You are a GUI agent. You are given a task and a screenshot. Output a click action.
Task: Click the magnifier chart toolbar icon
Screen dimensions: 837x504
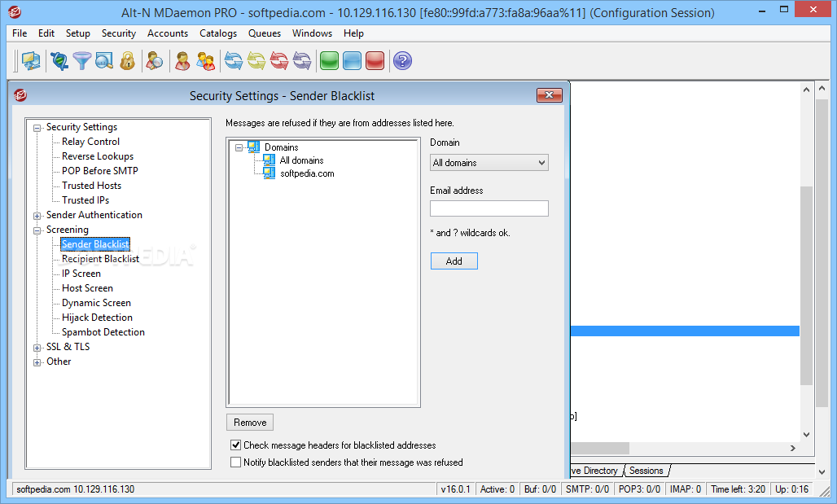[x=104, y=61]
